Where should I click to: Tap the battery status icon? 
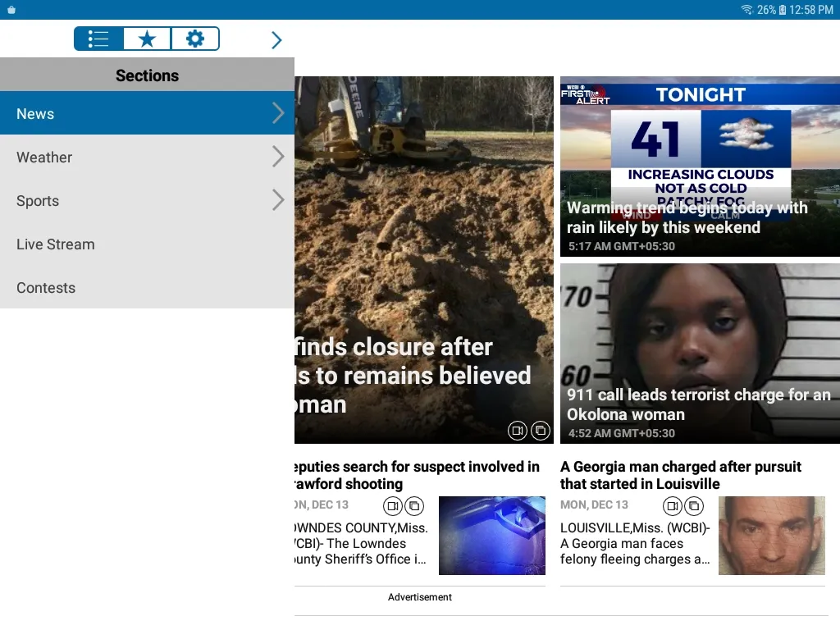pyautogui.click(x=782, y=10)
